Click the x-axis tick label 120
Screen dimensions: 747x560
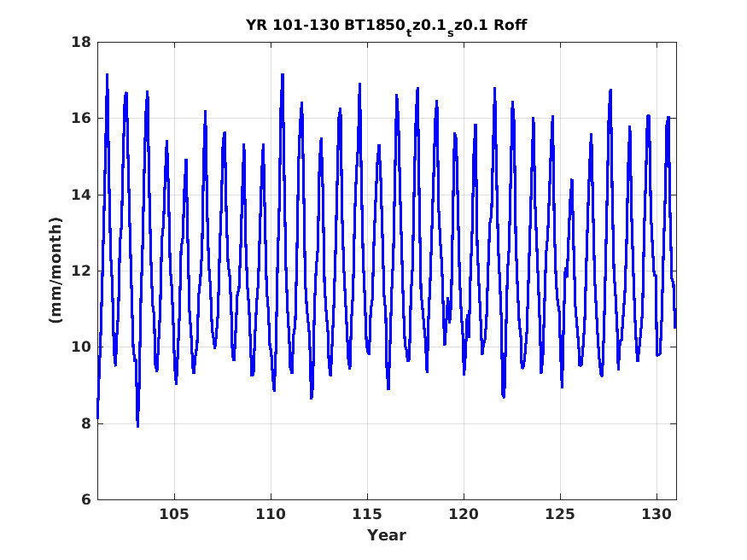point(464,514)
